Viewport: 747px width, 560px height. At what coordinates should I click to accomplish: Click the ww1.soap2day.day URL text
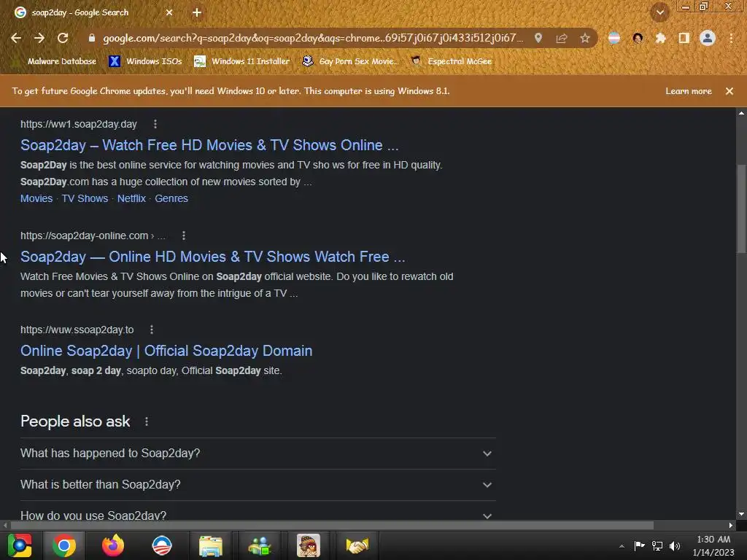[x=79, y=124]
